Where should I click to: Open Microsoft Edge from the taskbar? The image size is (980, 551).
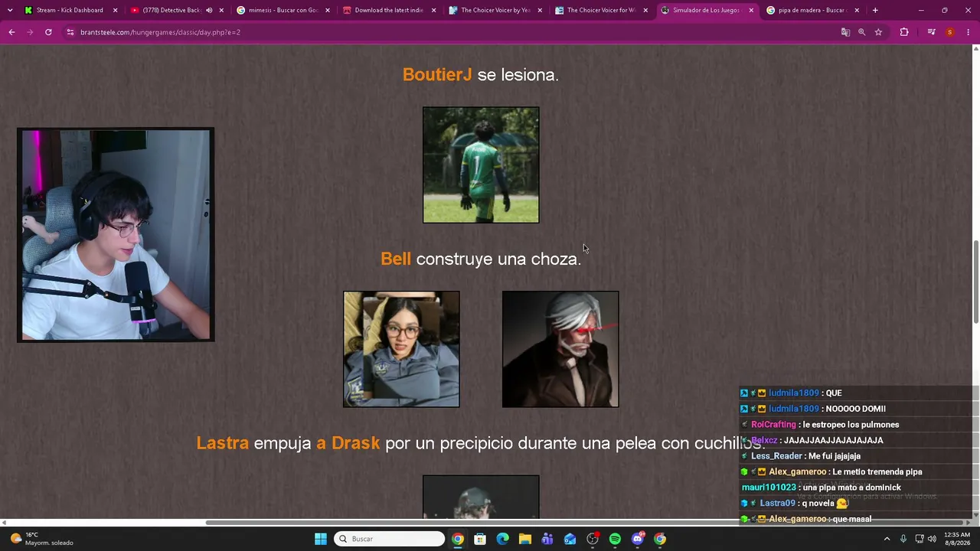(x=502, y=539)
